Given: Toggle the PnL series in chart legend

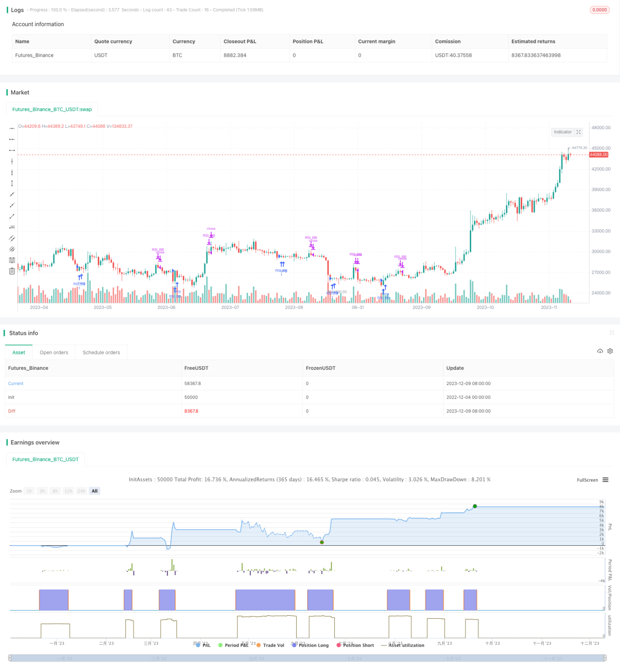Looking at the screenshot, I should 203,645.
